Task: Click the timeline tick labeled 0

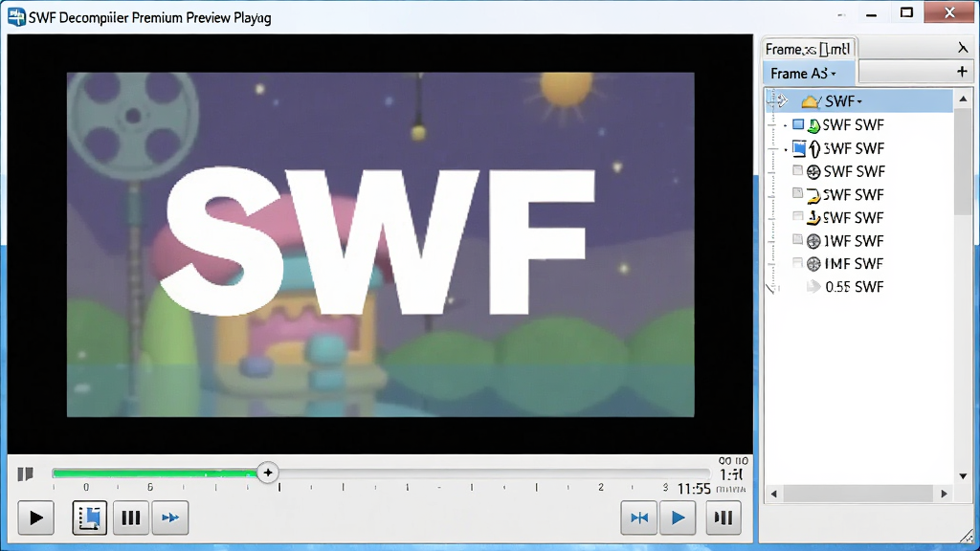Action: [85, 487]
